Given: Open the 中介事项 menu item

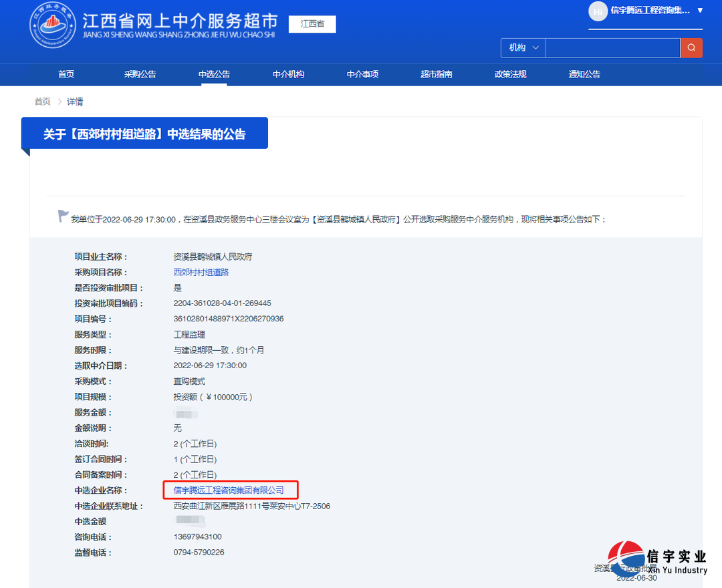Looking at the screenshot, I should tap(361, 74).
